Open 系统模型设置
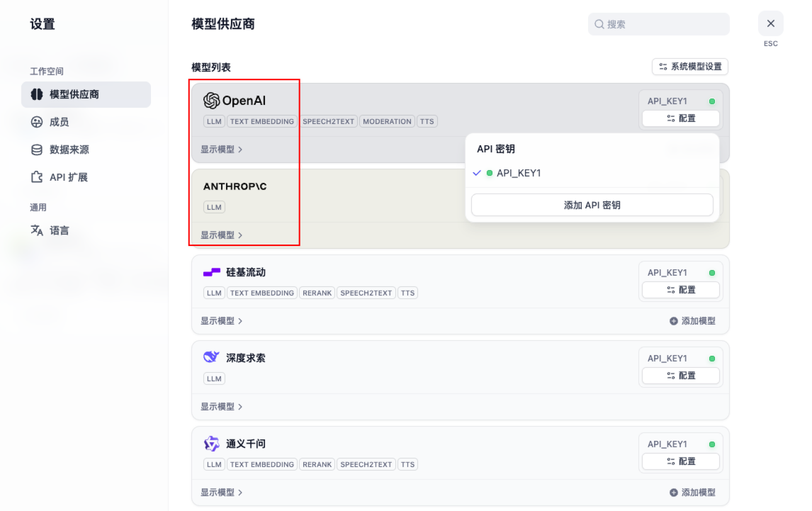 click(690, 67)
